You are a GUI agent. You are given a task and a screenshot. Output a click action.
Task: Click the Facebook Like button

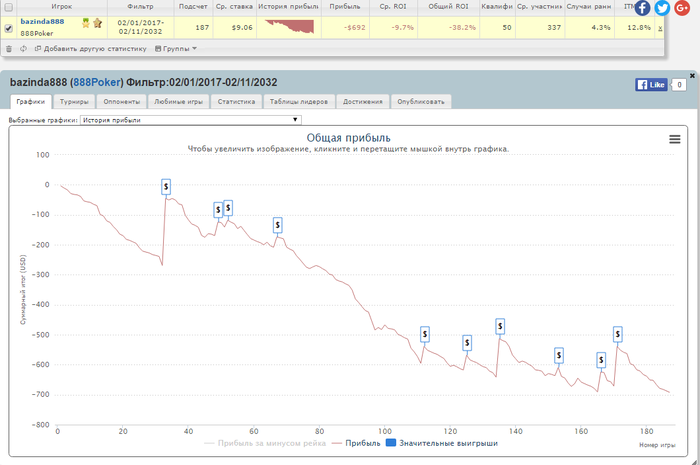coord(651,85)
